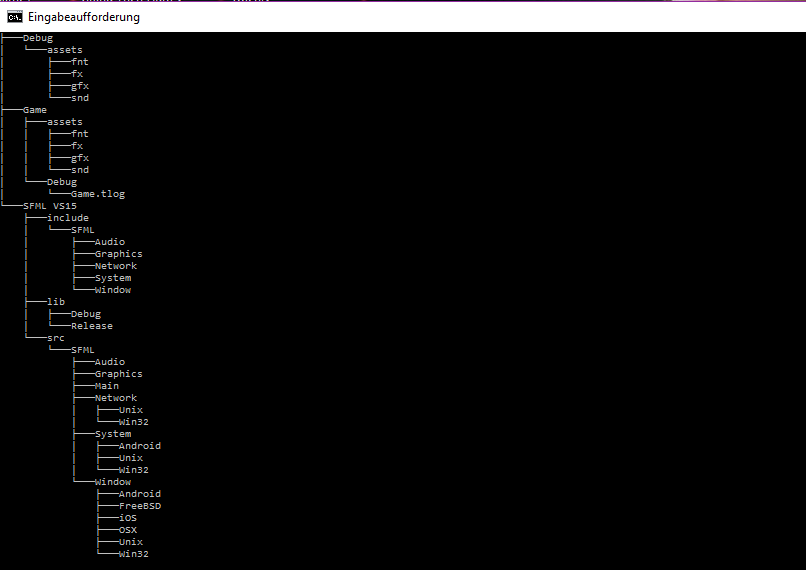This screenshot has width=806, height=570.
Task: Click the iOS folder entry
Action: tap(128, 518)
